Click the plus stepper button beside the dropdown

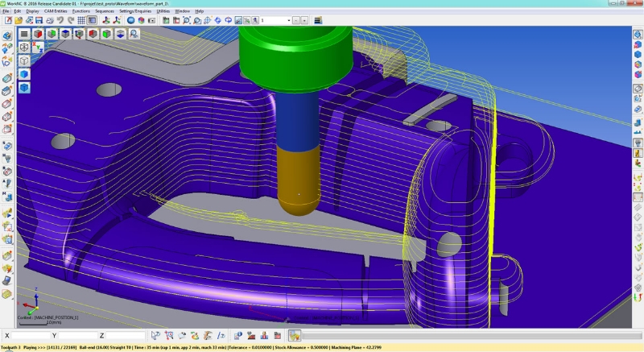[305, 20]
